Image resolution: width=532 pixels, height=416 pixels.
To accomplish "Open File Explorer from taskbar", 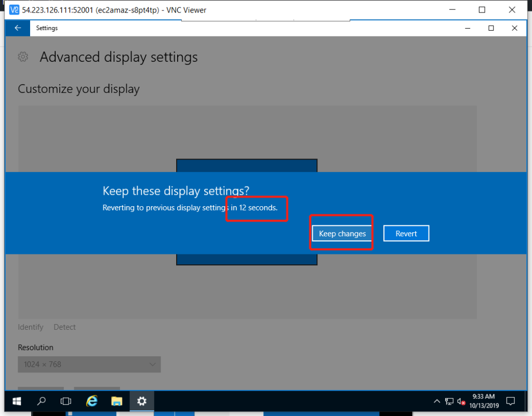I will coord(117,401).
